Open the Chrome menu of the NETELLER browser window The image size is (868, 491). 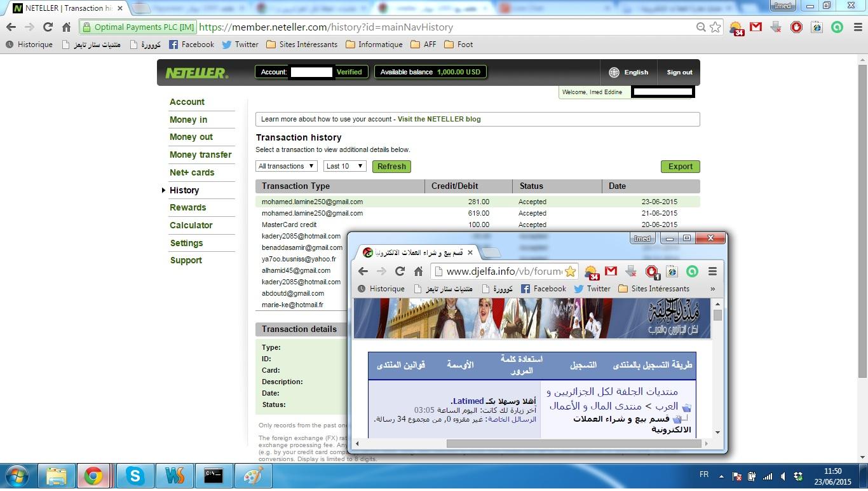857,27
